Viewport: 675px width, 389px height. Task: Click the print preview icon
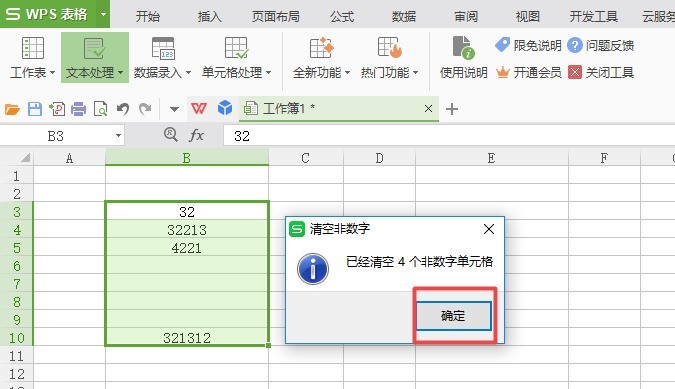[100, 109]
